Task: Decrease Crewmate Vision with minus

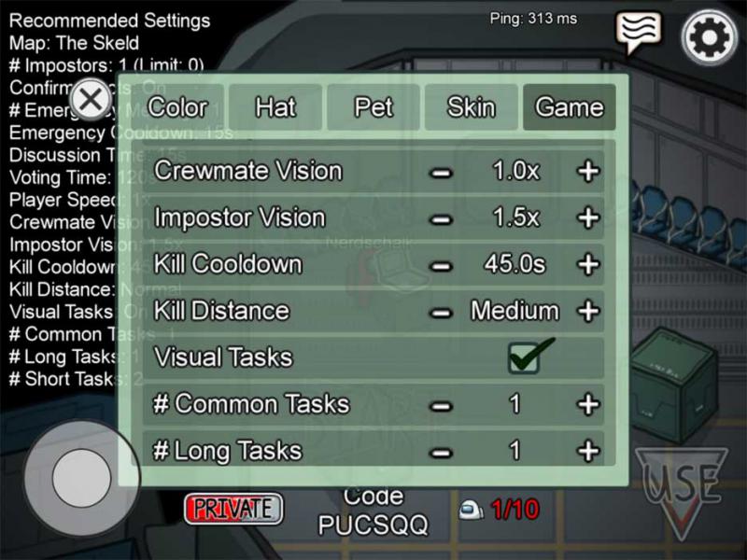Action: 441,173
